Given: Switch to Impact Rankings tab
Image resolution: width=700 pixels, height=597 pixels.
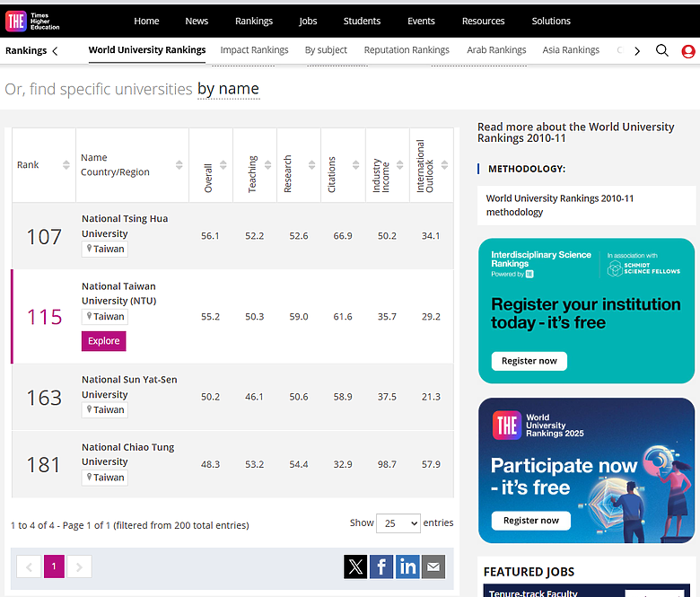Looking at the screenshot, I should (x=254, y=50).
